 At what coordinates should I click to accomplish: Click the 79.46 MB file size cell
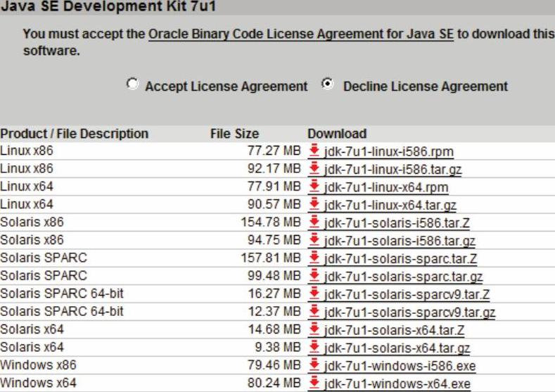(274, 365)
